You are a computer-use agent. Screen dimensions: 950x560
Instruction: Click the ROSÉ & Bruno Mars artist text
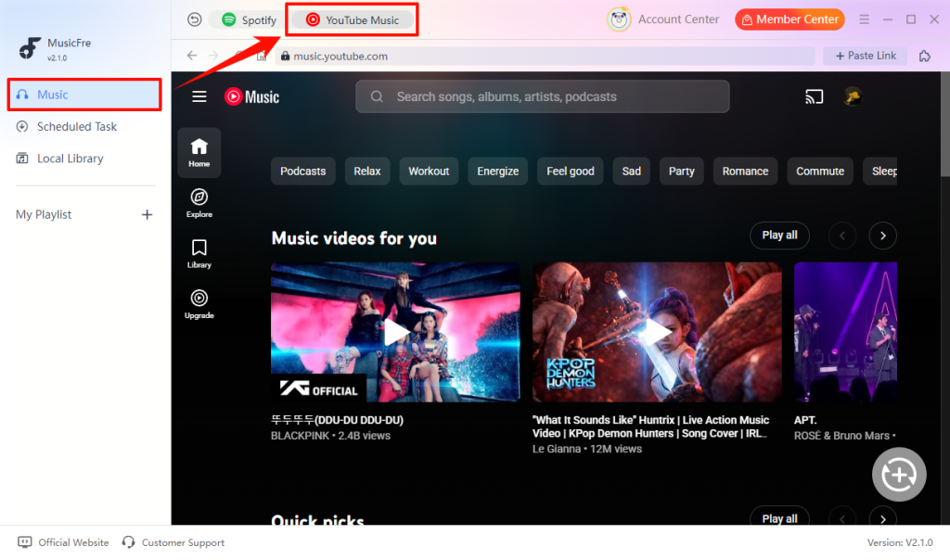[841, 436]
